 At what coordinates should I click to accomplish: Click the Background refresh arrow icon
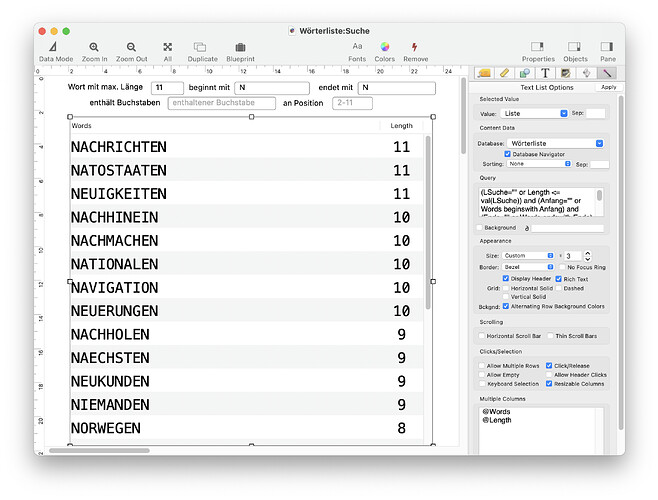click(527, 228)
